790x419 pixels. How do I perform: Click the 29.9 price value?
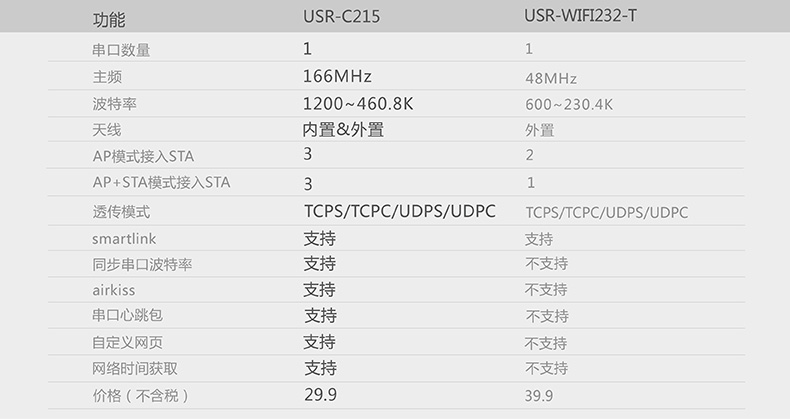(x=320, y=394)
